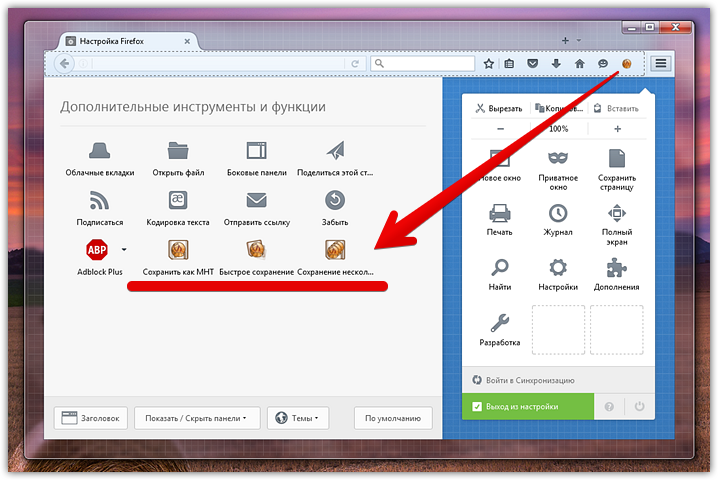
Task: Click the reload button in address bar
Action: coord(354,64)
